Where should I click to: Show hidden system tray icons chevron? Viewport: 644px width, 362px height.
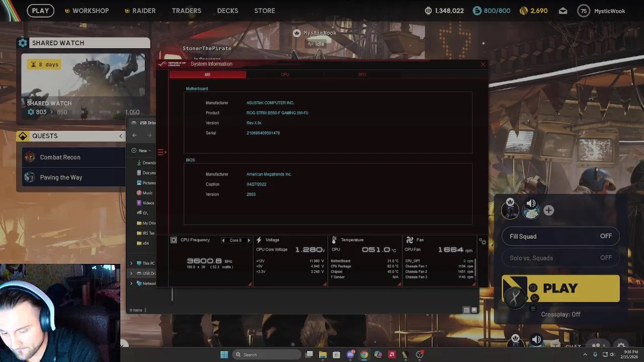[x=585, y=354]
